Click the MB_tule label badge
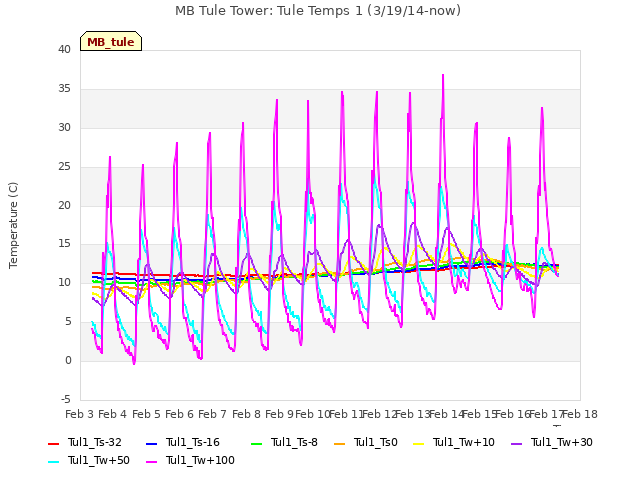Image resolution: width=640 pixels, height=480 pixels. click(111, 41)
